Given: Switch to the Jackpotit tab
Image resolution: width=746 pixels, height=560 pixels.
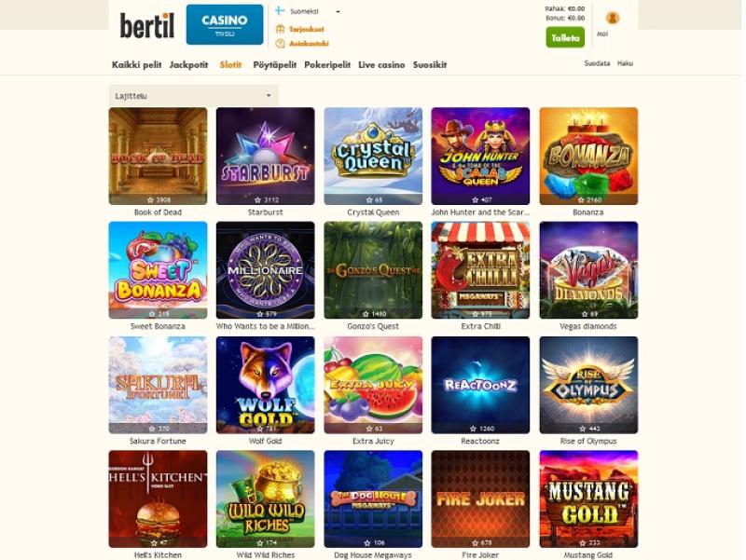Looking at the screenshot, I should [x=188, y=64].
